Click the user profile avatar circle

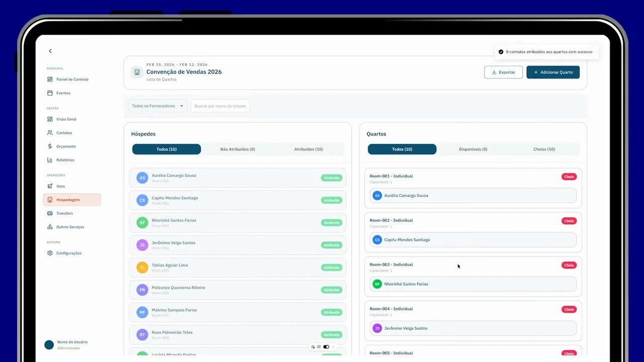click(x=49, y=345)
